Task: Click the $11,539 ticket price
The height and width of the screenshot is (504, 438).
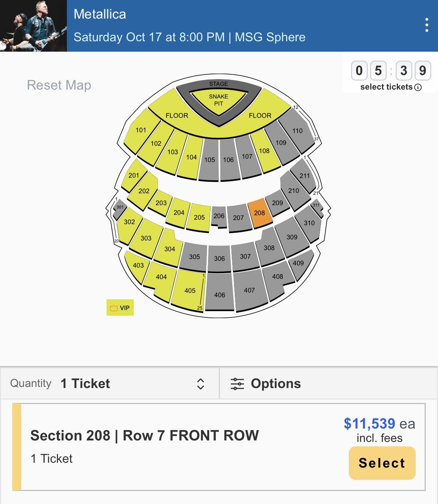Action: pos(369,424)
